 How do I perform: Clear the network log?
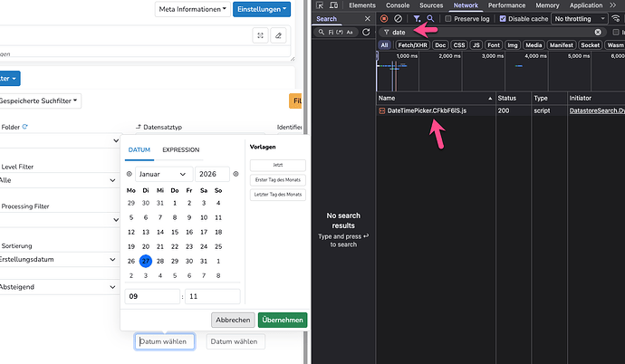398,18
